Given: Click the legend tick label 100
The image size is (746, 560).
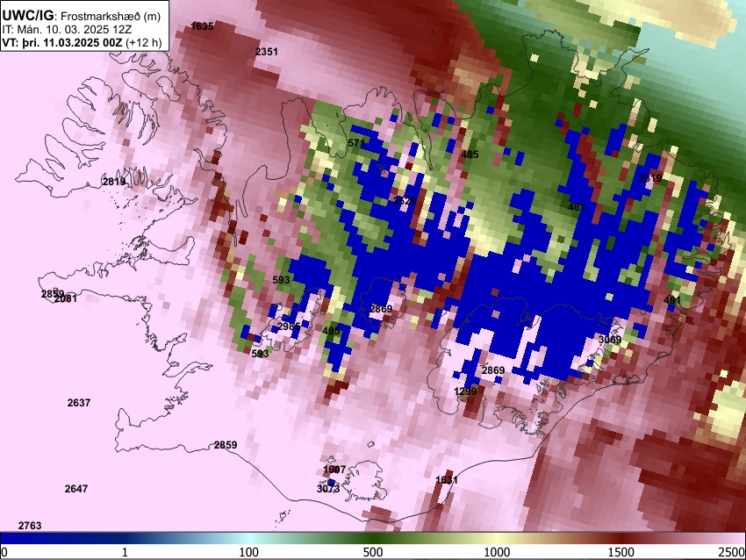Looking at the screenshot, I should [x=248, y=552].
